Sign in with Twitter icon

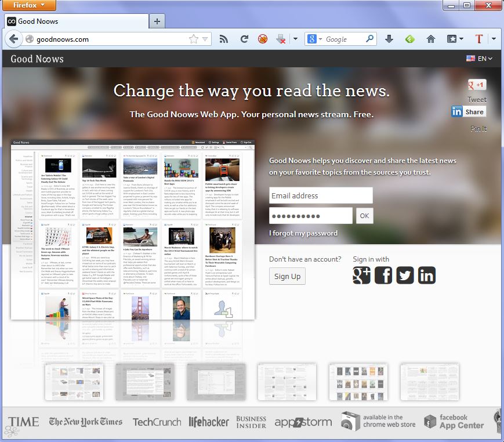(405, 275)
